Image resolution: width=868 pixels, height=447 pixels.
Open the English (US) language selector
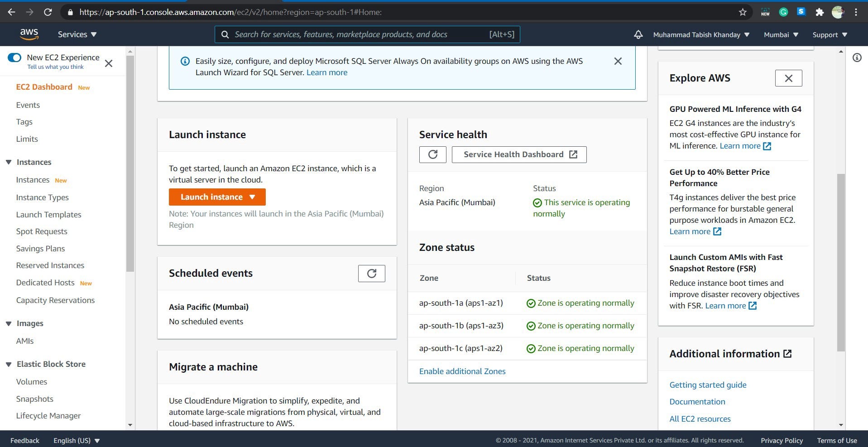[77, 440]
